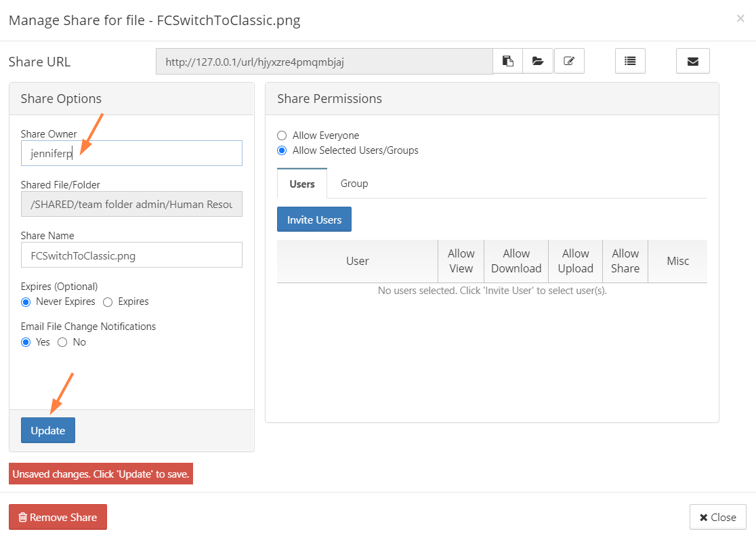Click the Close button at bottom right
Viewport: 756px width, 540px height.
(717, 517)
